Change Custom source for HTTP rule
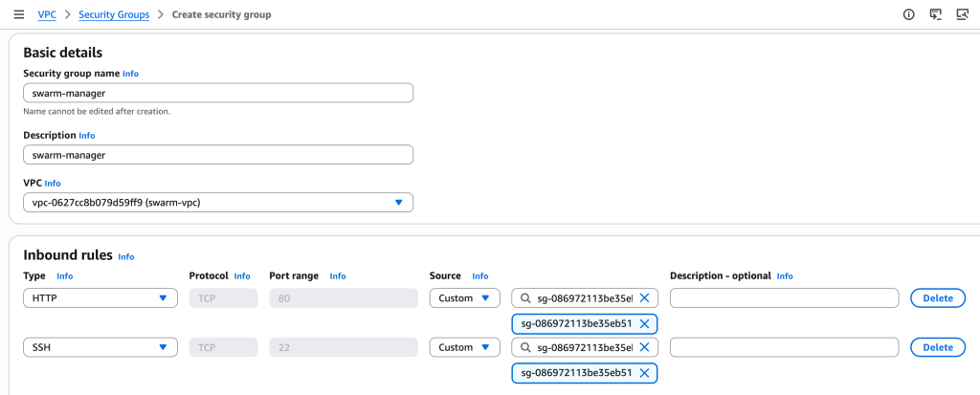Viewport: 980px width, 395px height. [x=464, y=298]
